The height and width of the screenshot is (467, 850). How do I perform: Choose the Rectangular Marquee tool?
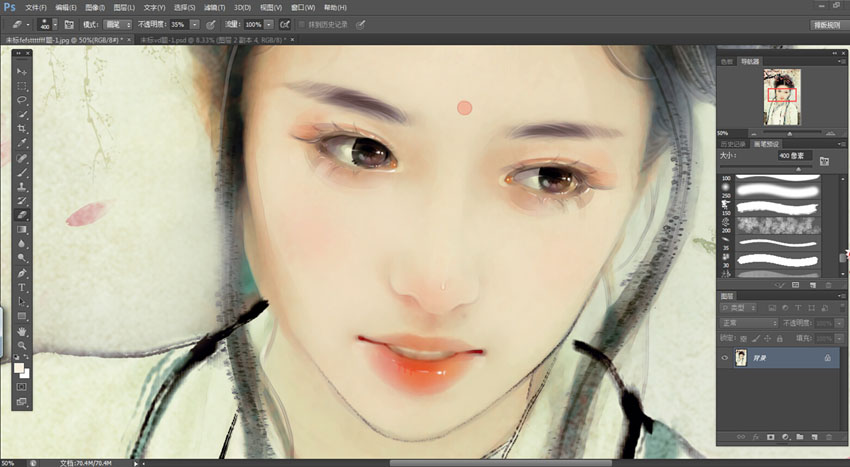pos(22,86)
